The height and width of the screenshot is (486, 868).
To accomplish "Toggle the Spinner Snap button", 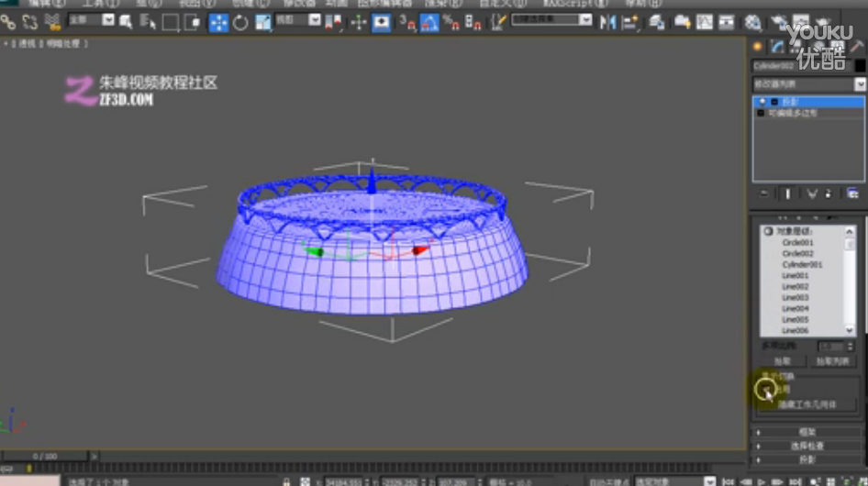I will [473, 23].
